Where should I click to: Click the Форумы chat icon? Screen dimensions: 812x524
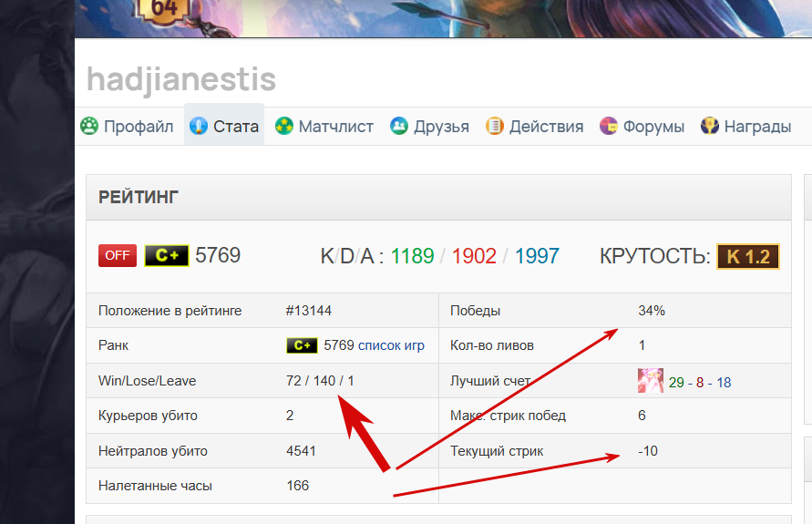coord(609,126)
